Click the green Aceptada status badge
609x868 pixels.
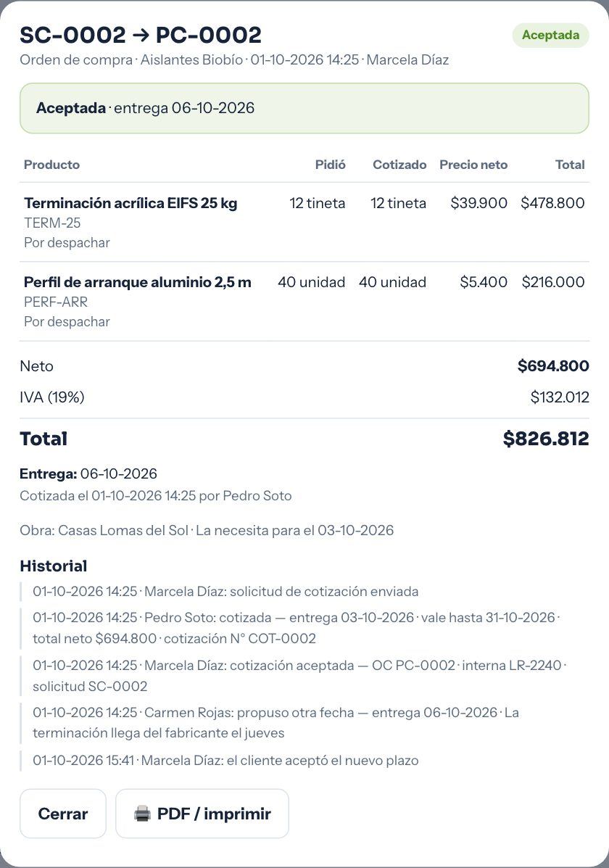click(550, 35)
